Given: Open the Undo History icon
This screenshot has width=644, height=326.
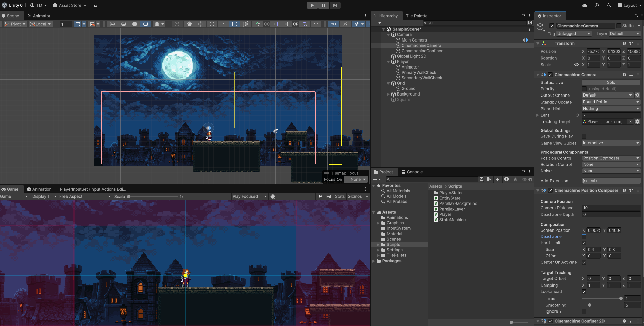Looking at the screenshot, I should coord(597,5).
